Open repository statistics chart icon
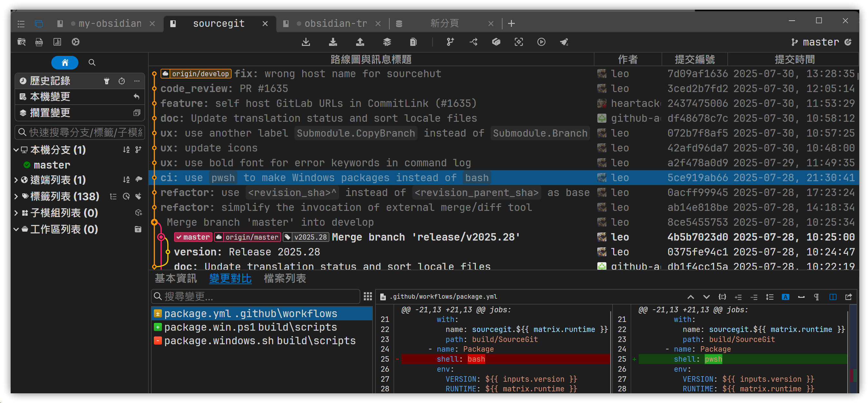 click(x=57, y=42)
